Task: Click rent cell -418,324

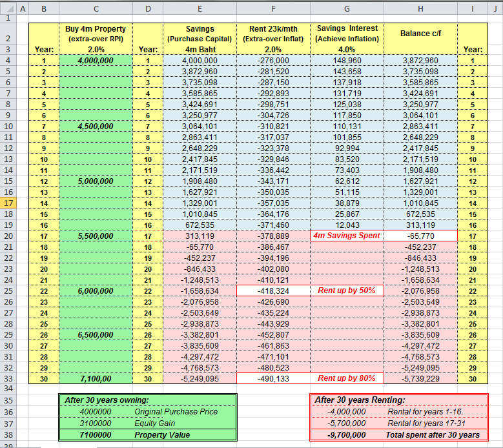Action: tap(273, 291)
